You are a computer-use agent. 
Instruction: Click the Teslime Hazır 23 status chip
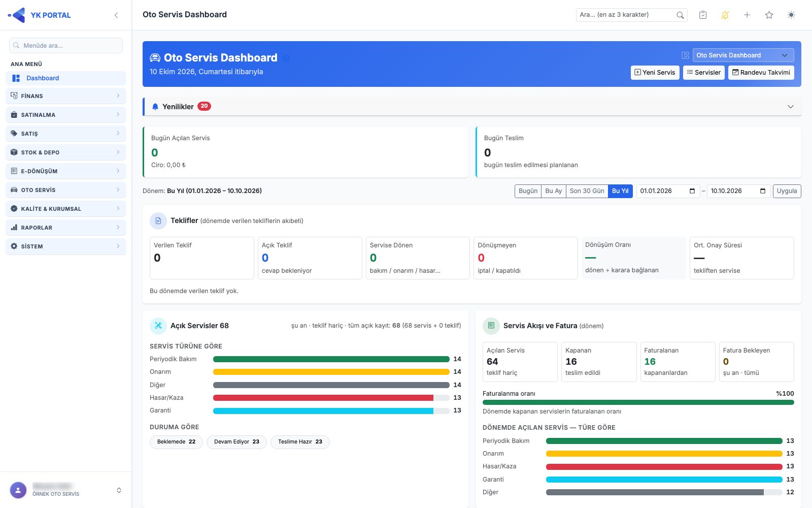[x=300, y=442]
